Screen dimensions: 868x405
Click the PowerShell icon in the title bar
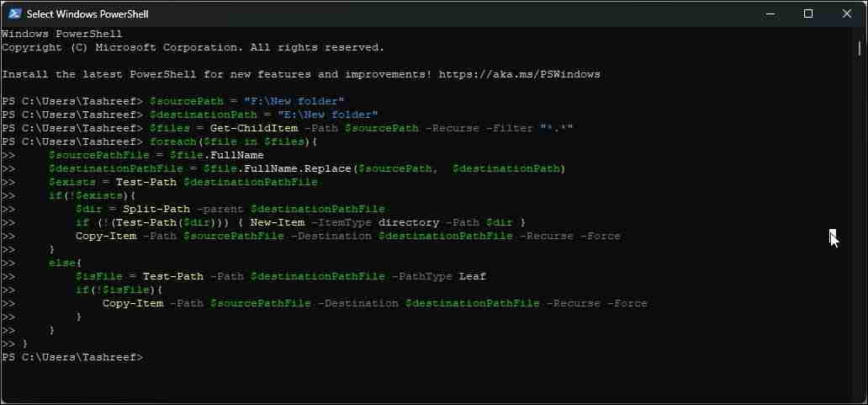click(x=14, y=13)
